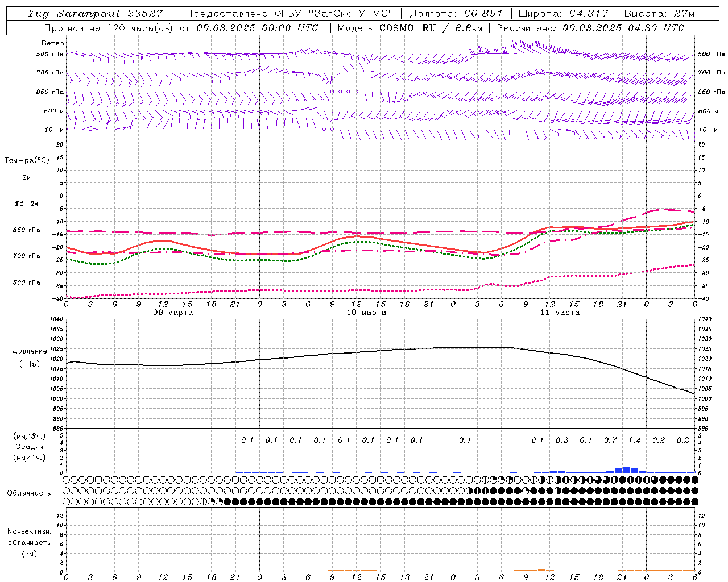Click the model name COSMO-RU / 6.6км
This screenshot has height=582, width=728.
point(431,28)
